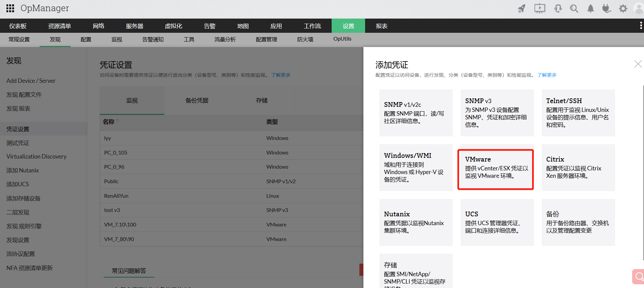
Task: Open the three-dot menu on the navigation bar
Action: point(641,26)
